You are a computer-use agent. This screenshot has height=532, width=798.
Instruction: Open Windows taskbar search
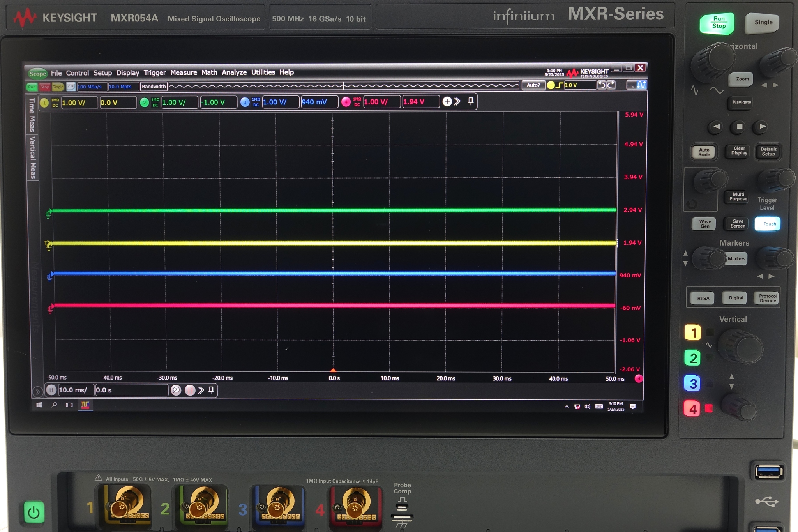click(54, 405)
